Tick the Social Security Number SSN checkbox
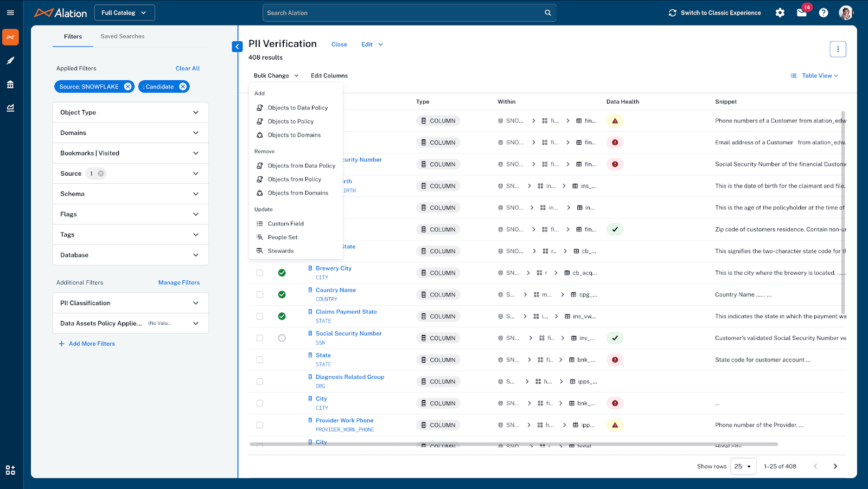This screenshot has height=489, width=868. tap(260, 338)
